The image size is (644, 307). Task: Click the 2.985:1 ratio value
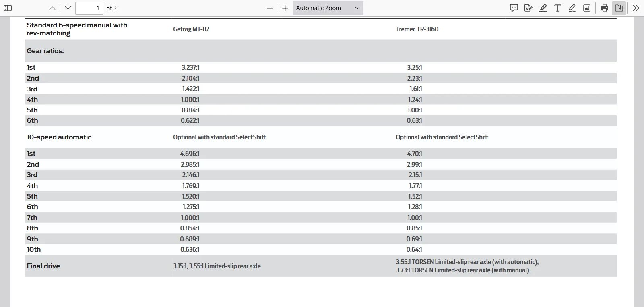coord(190,164)
